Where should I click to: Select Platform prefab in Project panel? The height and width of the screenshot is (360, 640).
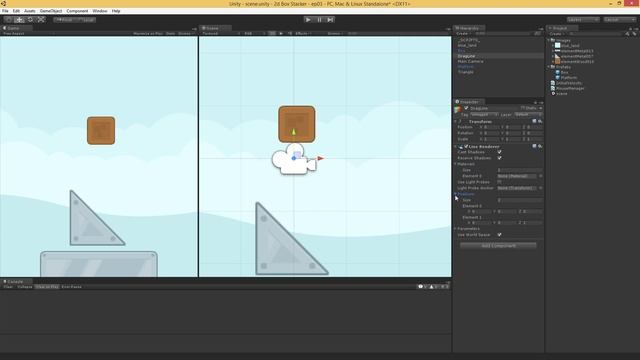click(569, 78)
